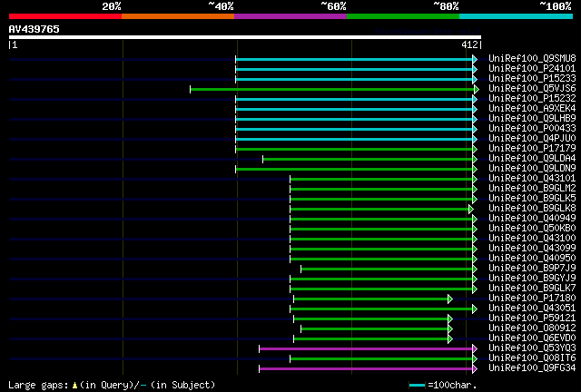The image size is (581, 392).
Task: Click the UniRef100_Q9LHB9 label
Action: [532, 119]
